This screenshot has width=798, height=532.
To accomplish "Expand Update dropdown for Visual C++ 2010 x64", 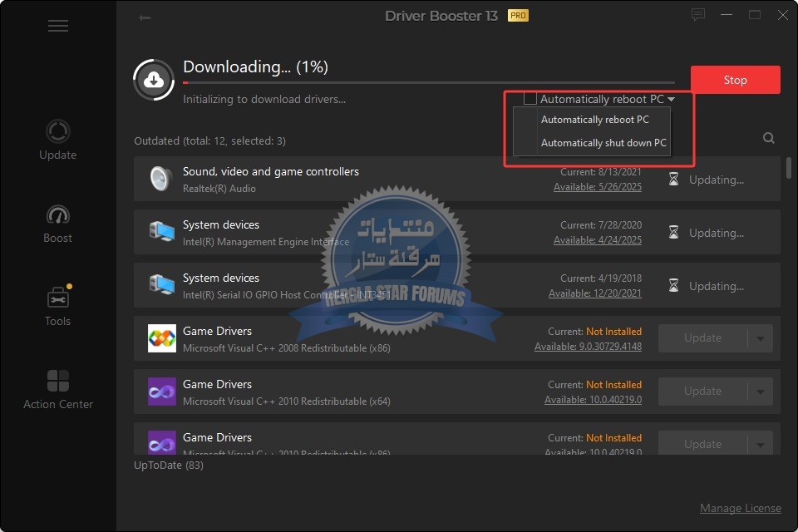I will 760,392.
